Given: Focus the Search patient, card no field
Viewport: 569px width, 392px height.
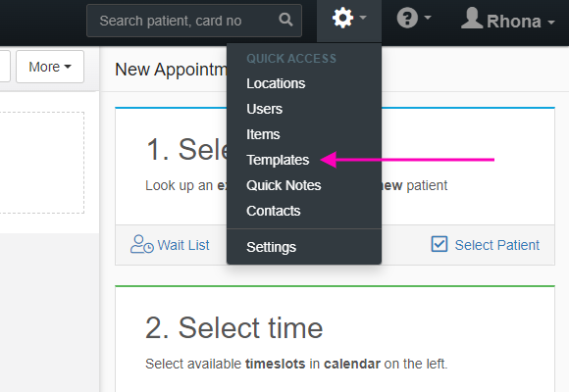Looking at the screenshot, I should click(x=194, y=21).
